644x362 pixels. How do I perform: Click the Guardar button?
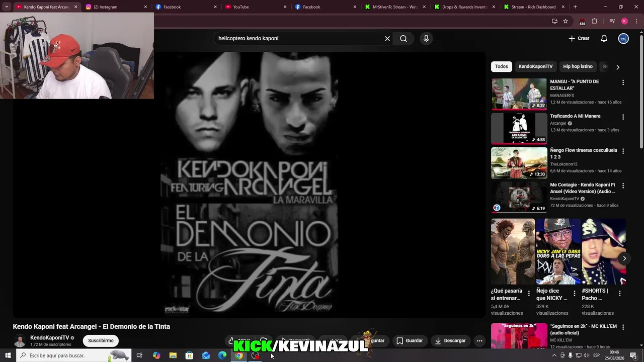409,340
